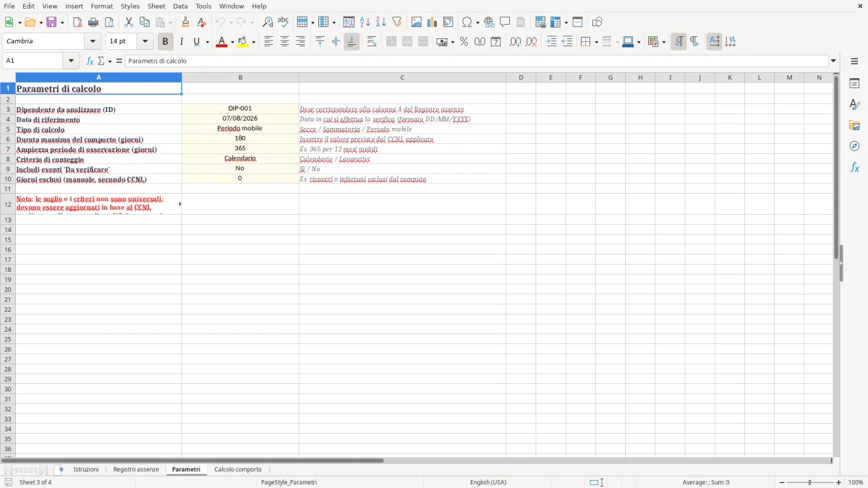
Task: Open the Format menu
Action: [101, 6]
